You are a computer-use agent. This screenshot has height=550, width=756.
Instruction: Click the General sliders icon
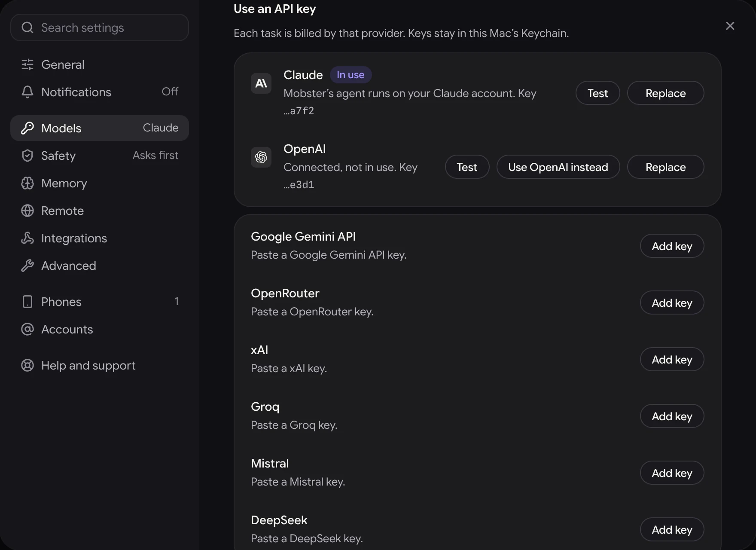point(27,64)
